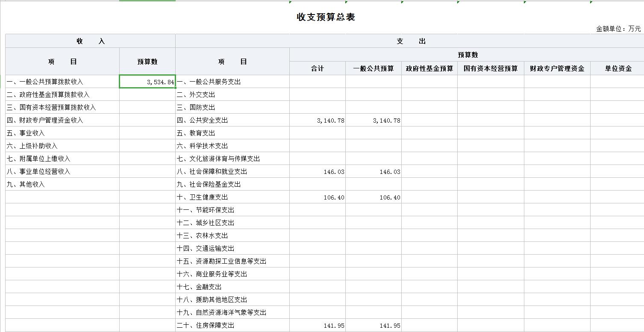The height and width of the screenshot is (332, 644).
Task: Click the 收入 header cell
Action: (x=90, y=41)
